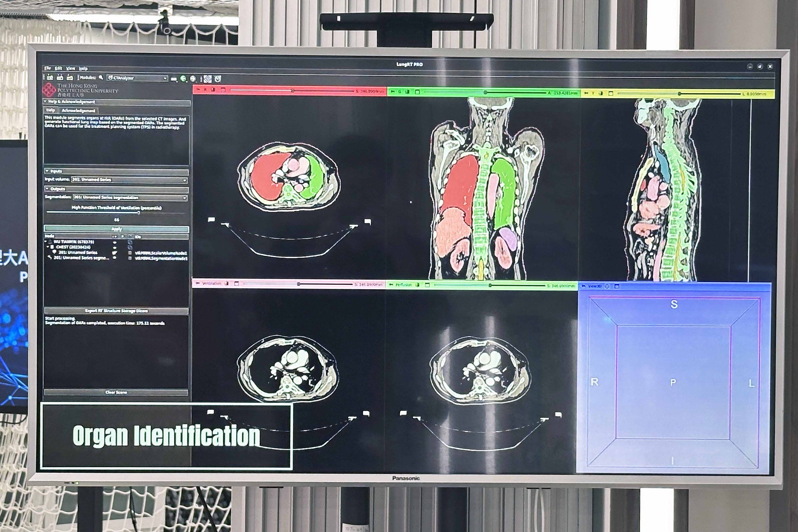Open the Edit menu

pos(58,69)
